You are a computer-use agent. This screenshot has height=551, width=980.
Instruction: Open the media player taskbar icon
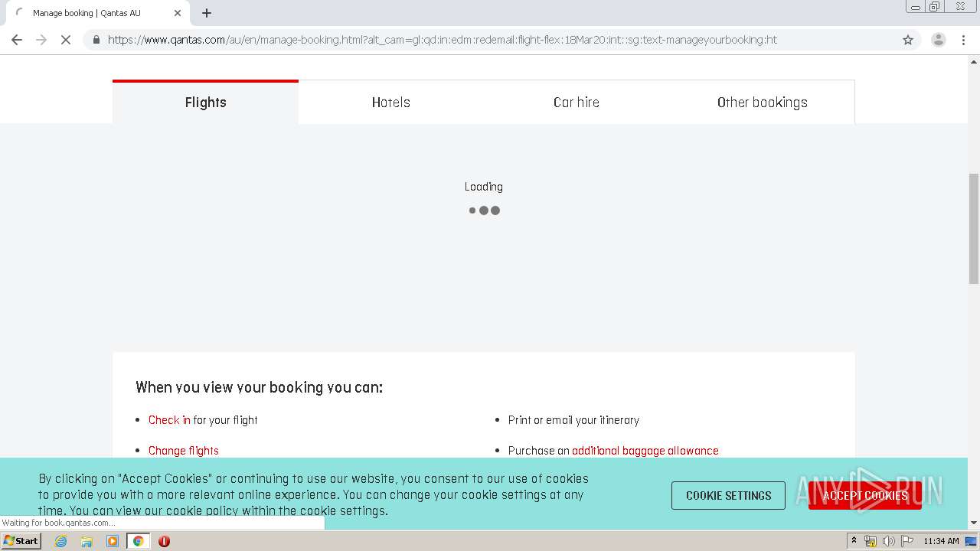tap(113, 541)
